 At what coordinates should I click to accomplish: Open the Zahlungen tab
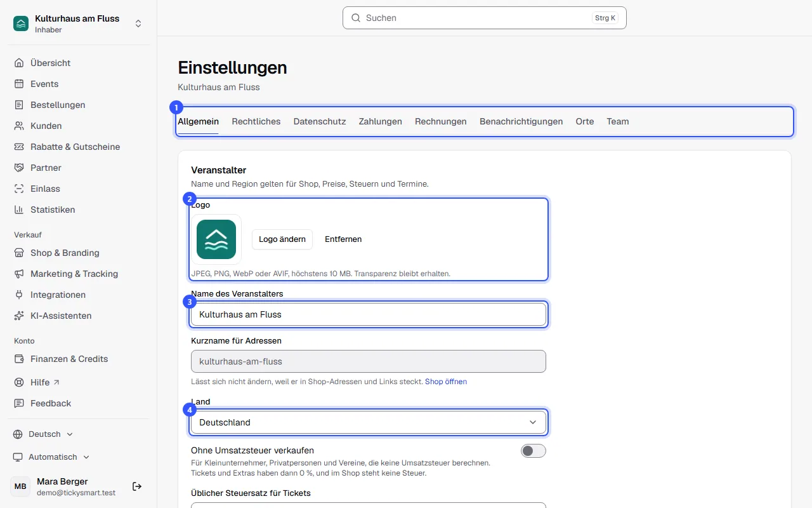point(381,121)
